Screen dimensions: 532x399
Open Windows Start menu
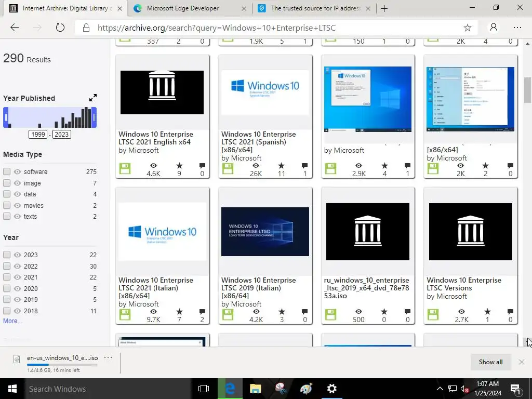tap(12, 389)
